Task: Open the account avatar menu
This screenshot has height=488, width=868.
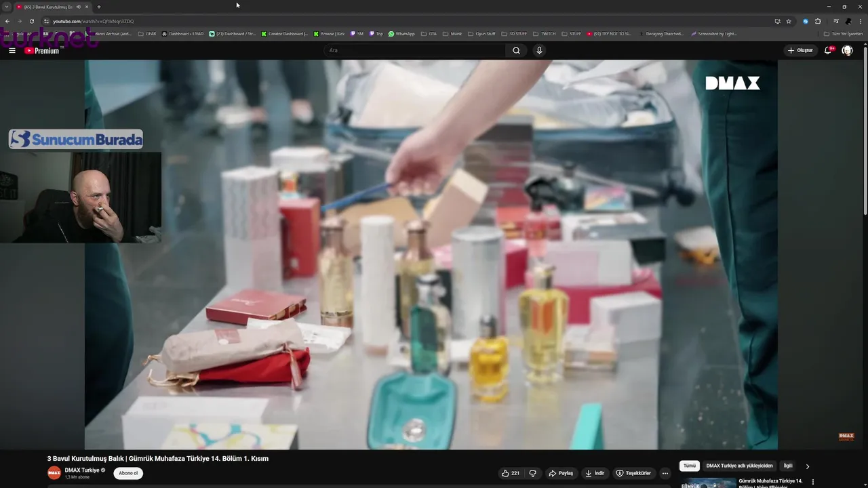Action: pyautogui.click(x=847, y=50)
